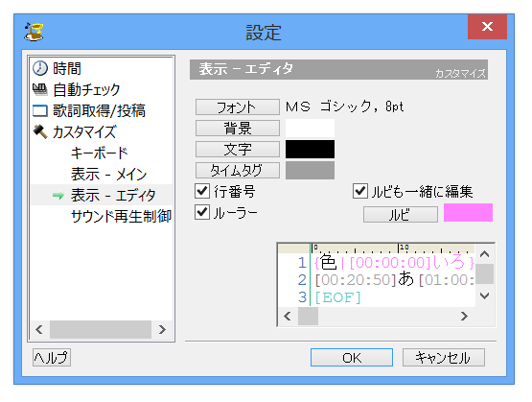The width and height of the screenshot is (532, 402).
Task: Click the green arrow beside 表示 - エディタ
Action: click(x=58, y=195)
